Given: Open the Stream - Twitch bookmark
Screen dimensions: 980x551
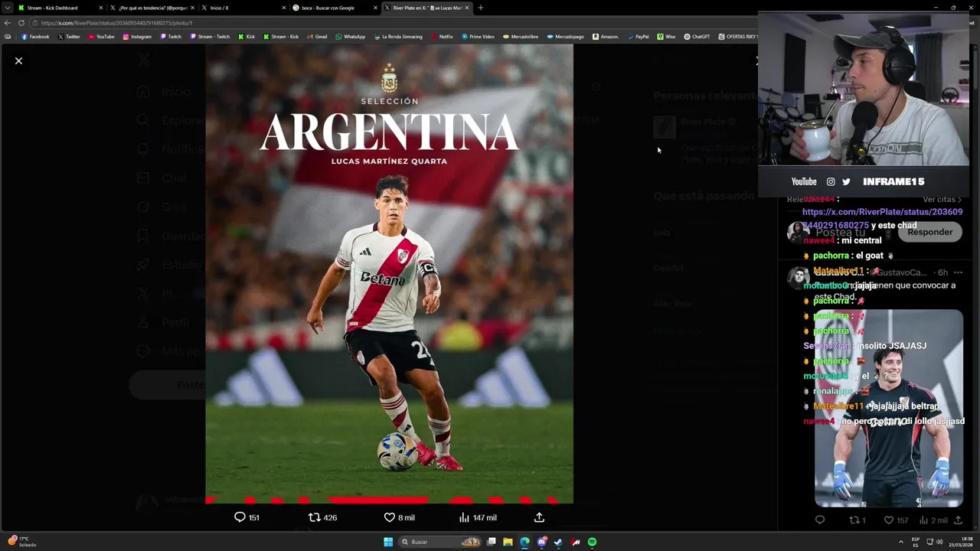Looking at the screenshot, I should pos(209,37).
